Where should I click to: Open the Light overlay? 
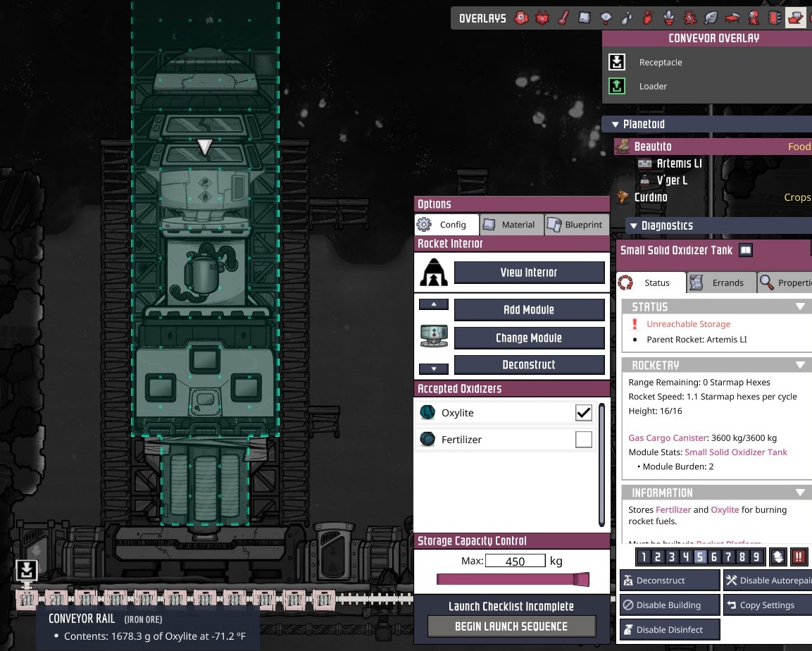pyautogui.click(x=606, y=18)
